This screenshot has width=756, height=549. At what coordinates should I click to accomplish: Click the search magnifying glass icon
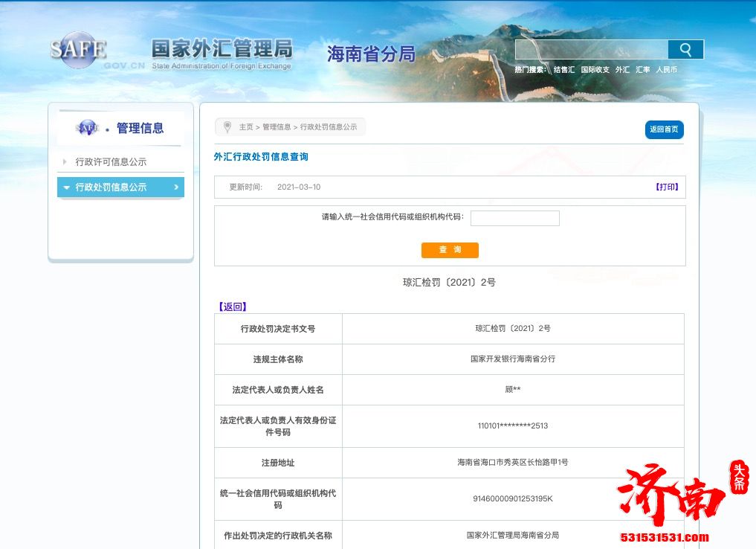click(685, 49)
